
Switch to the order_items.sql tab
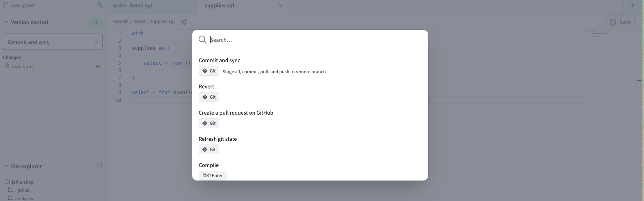coord(132,6)
